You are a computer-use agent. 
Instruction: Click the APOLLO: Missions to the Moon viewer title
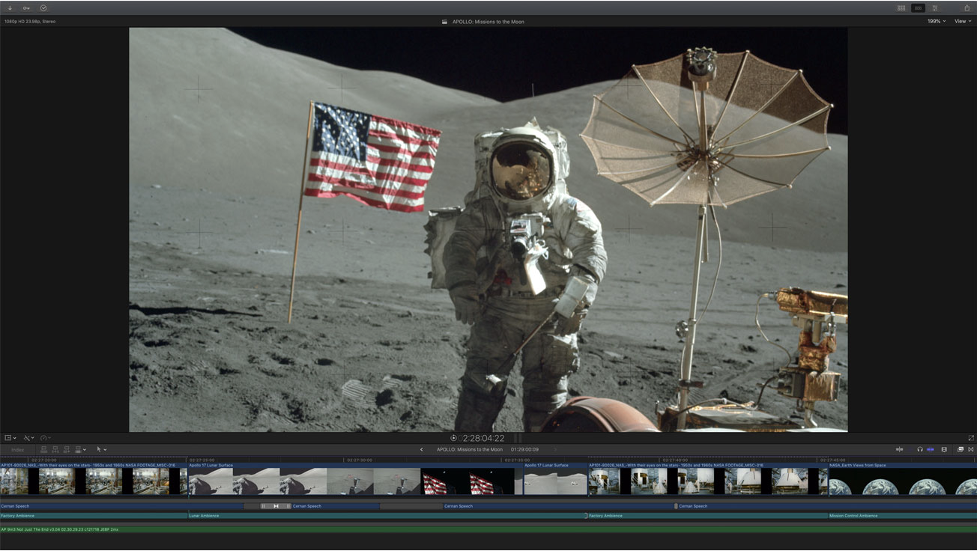(x=488, y=22)
